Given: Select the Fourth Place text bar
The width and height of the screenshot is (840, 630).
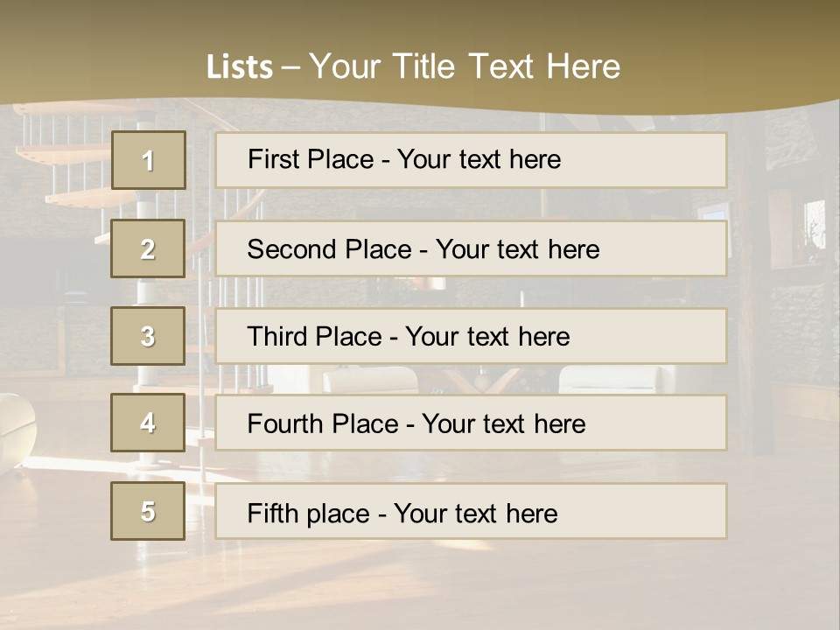Looking at the screenshot, I should point(471,423).
